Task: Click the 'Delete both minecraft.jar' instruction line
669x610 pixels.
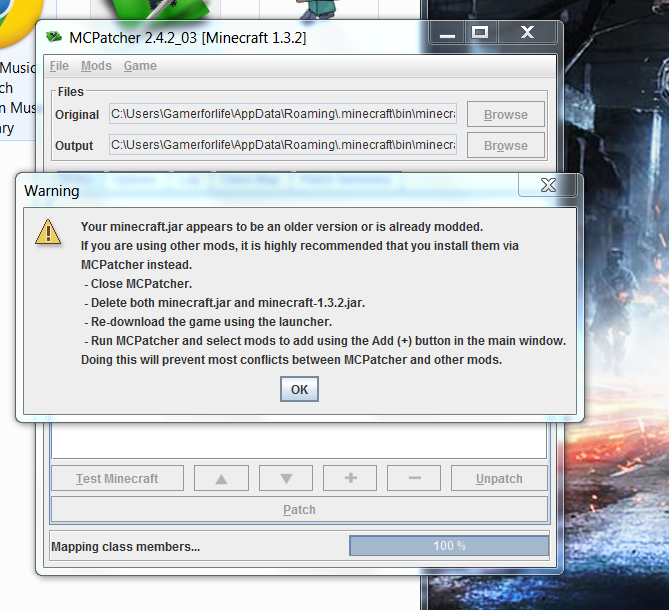Action: [224, 303]
